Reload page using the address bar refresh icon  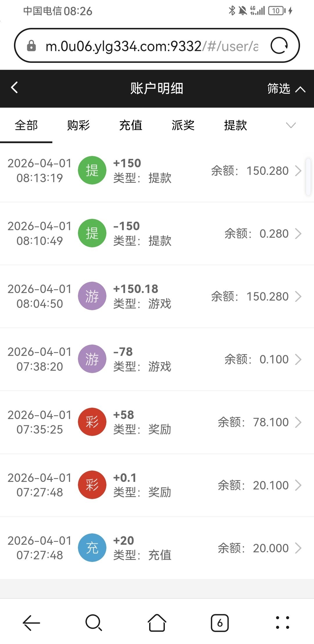click(279, 46)
